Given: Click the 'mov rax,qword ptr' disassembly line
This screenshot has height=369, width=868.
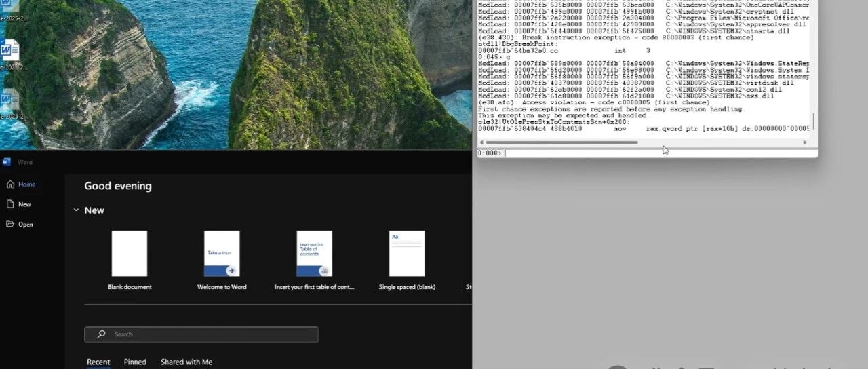Looking at the screenshot, I should tap(644, 128).
